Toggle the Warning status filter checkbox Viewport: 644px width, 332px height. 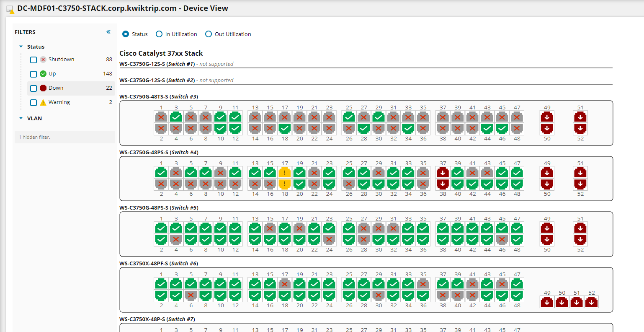[x=33, y=103]
